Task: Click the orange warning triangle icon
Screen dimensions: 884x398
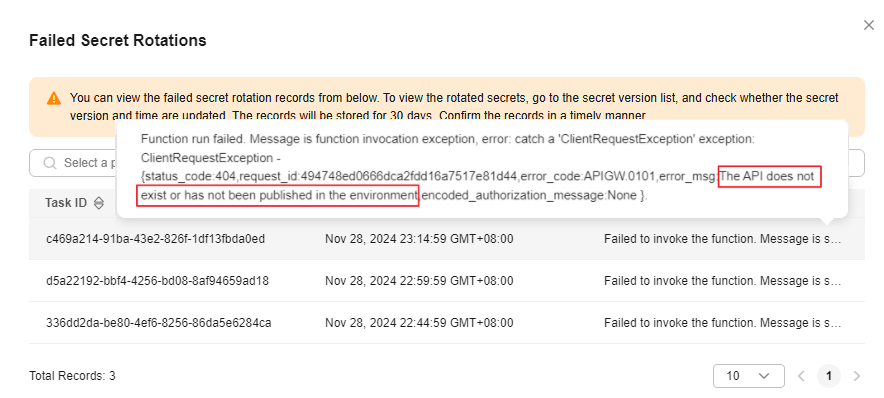Action: point(54,98)
